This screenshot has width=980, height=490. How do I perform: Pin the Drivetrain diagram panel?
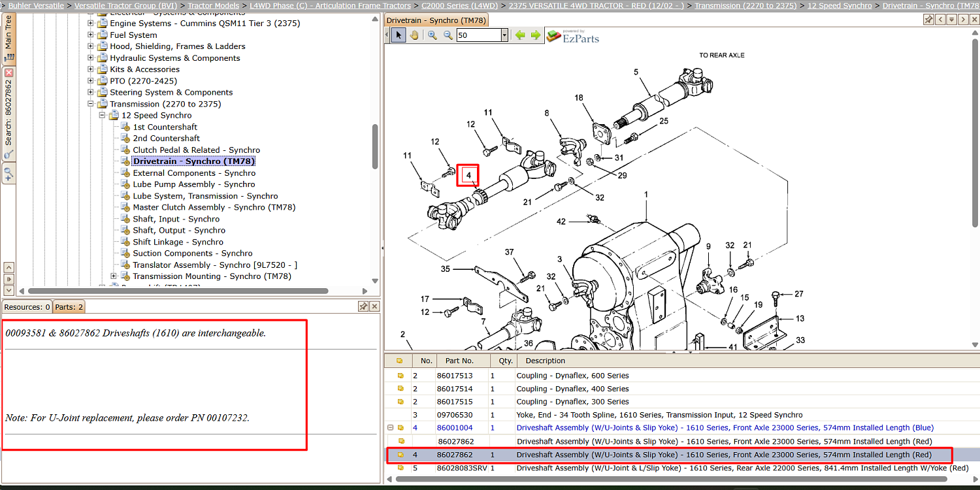coord(928,20)
